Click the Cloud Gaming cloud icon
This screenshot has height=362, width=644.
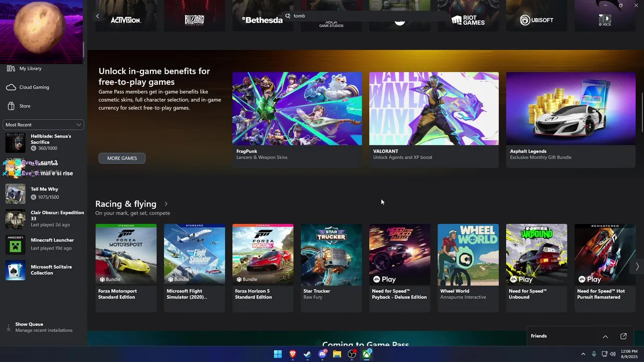tap(11, 87)
